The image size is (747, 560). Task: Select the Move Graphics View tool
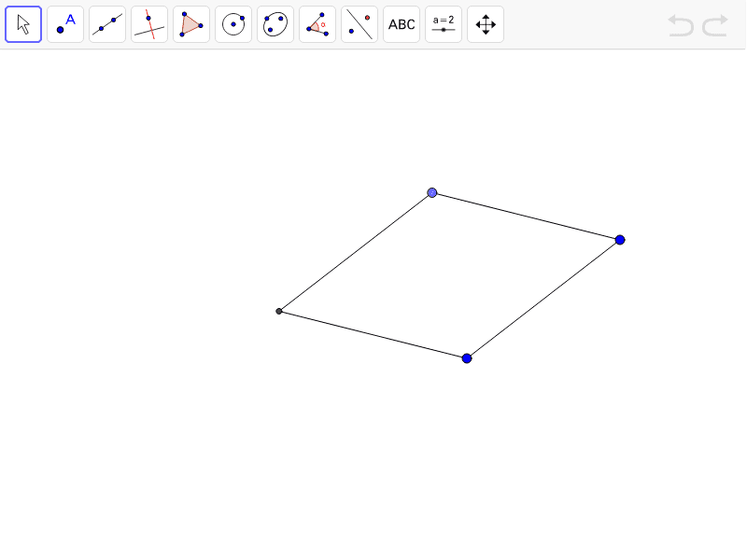[486, 24]
